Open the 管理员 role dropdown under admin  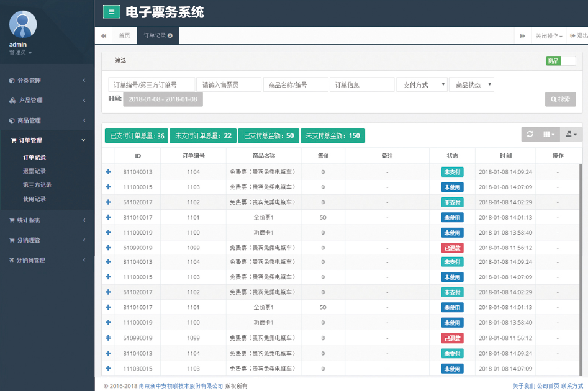pyautogui.click(x=20, y=53)
